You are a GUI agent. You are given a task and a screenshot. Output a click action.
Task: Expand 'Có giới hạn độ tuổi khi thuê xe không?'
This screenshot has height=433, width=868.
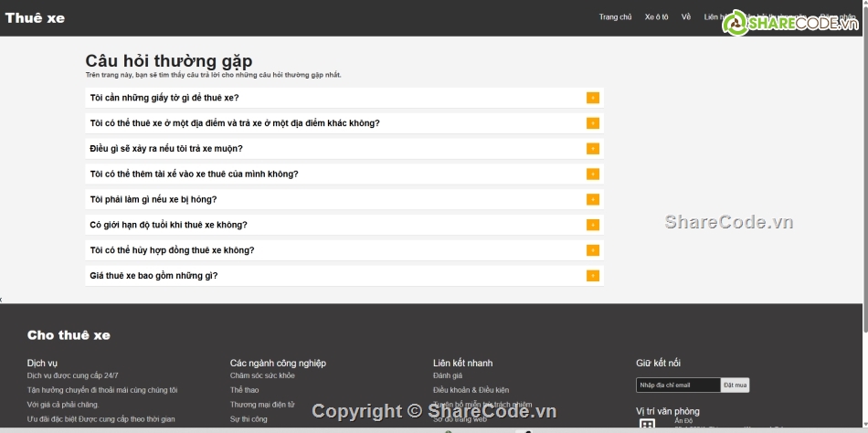[x=168, y=225]
